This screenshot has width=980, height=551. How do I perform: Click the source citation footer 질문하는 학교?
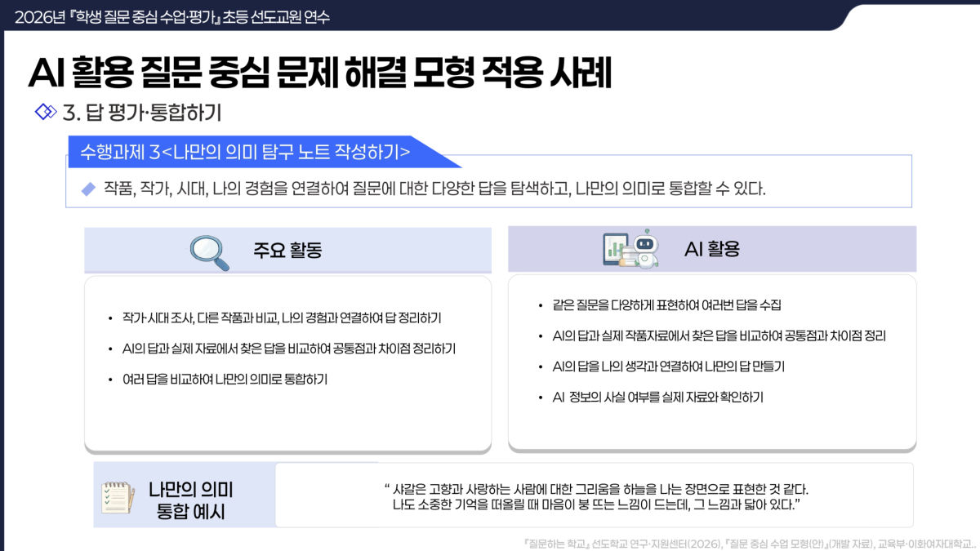(x=748, y=542)
